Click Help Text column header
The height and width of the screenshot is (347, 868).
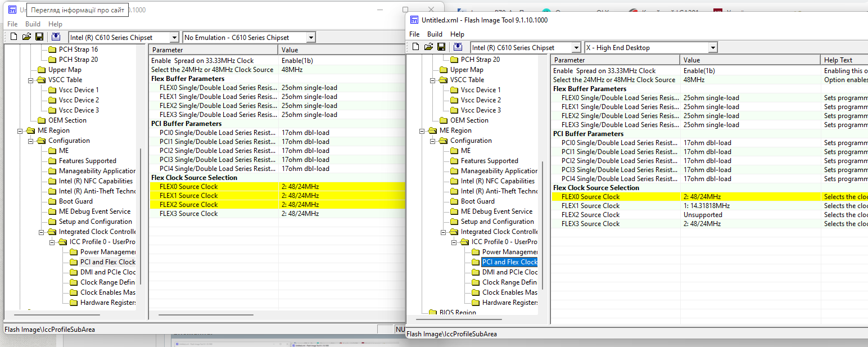[844, 60]
